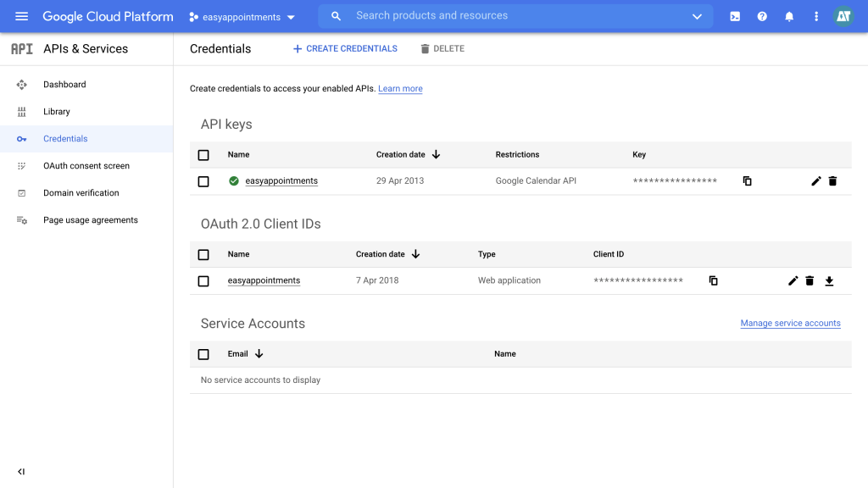Image resolution: width=868 pixels, height=488 pixels.
Task: Click Google Cloud Platform logo text
Action: [108, 17]
